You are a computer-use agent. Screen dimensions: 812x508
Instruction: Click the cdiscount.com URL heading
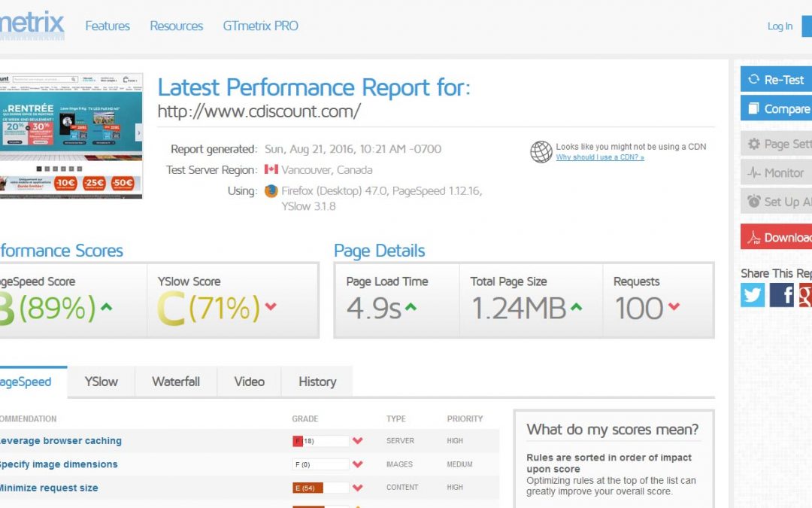(x=259, y=111)
